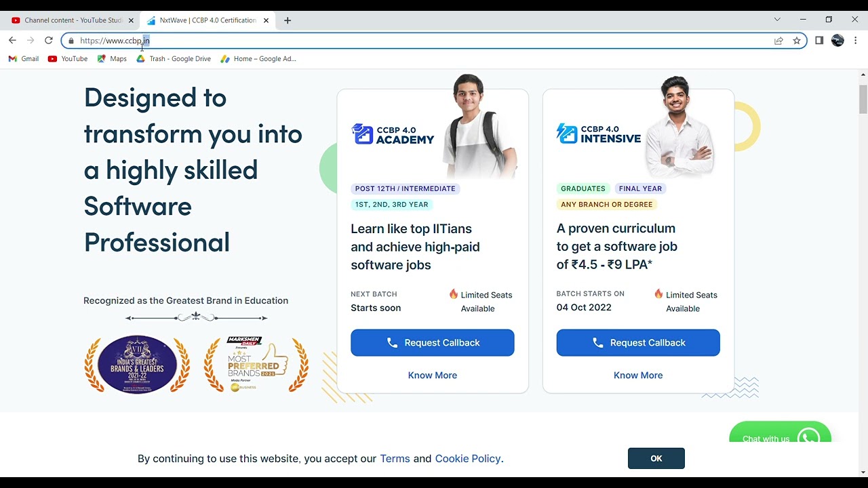Open the YouTube bookmark

[68, 59]
